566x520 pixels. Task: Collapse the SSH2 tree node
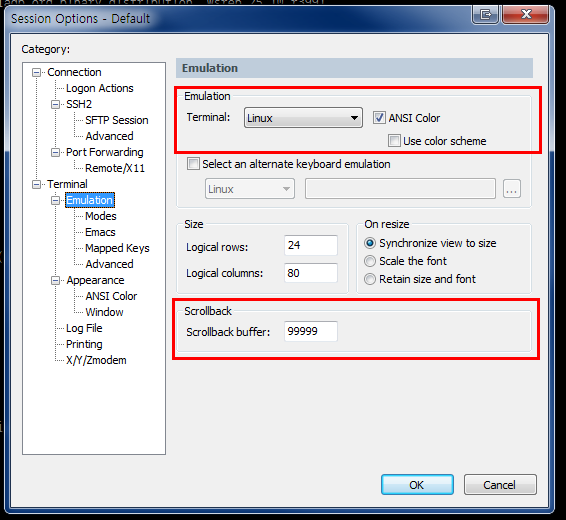(x=55, y=104)
